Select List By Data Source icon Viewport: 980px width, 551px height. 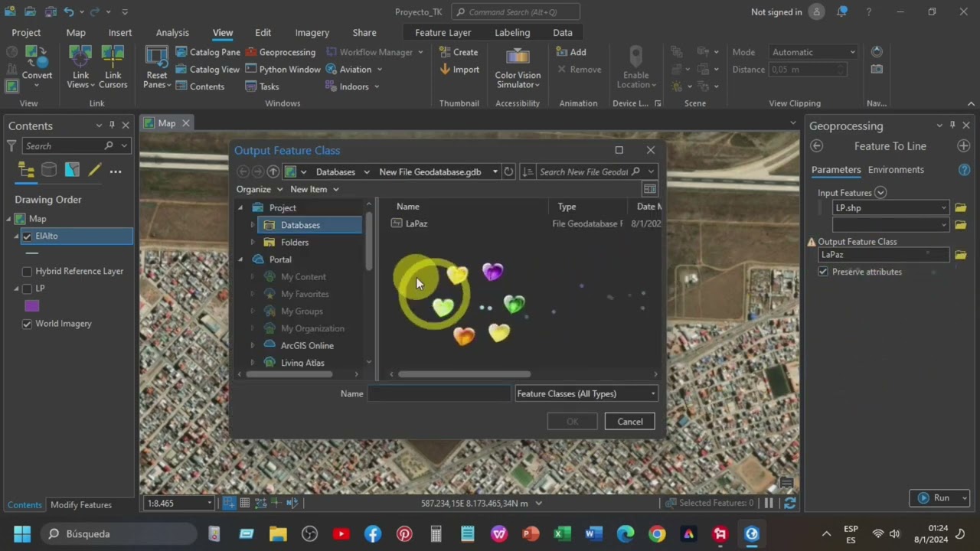click(x=49, y=171)
